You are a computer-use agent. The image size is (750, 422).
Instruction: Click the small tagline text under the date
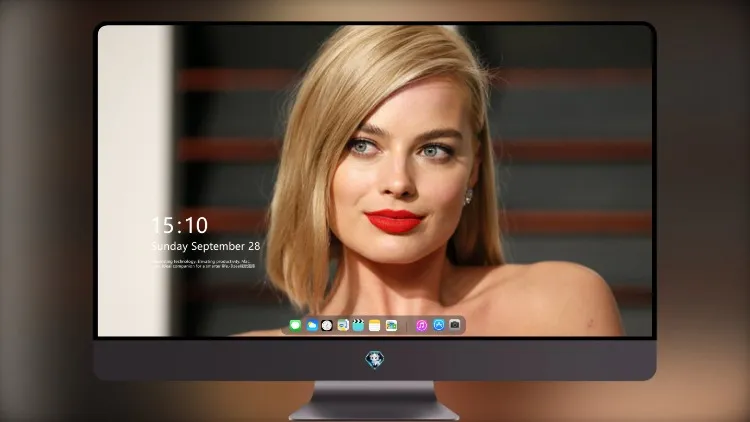click(x=204, y=264)
